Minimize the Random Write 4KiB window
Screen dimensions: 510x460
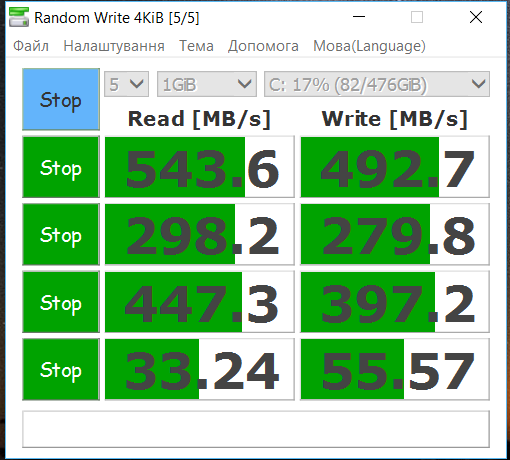(x=359, y=17)
